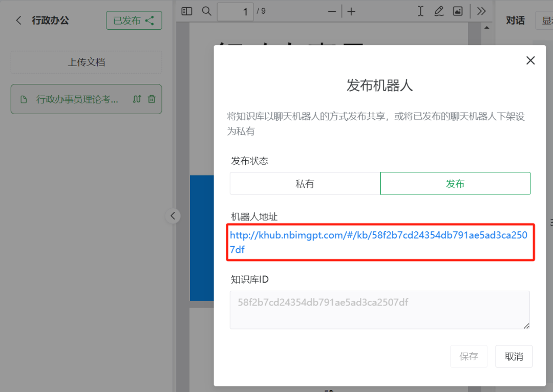
Task: Click the scroll up arrow in the PDF viewer
Action: click(x=487, y=28)
